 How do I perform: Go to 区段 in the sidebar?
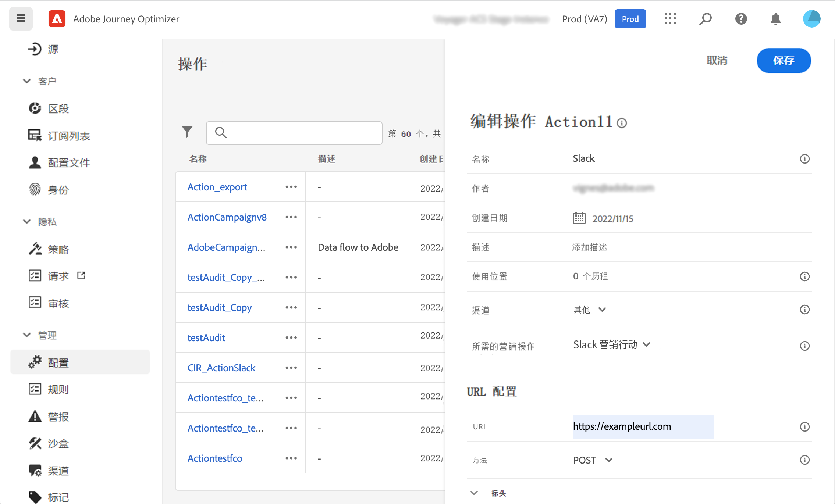click(x=58, y=109)
